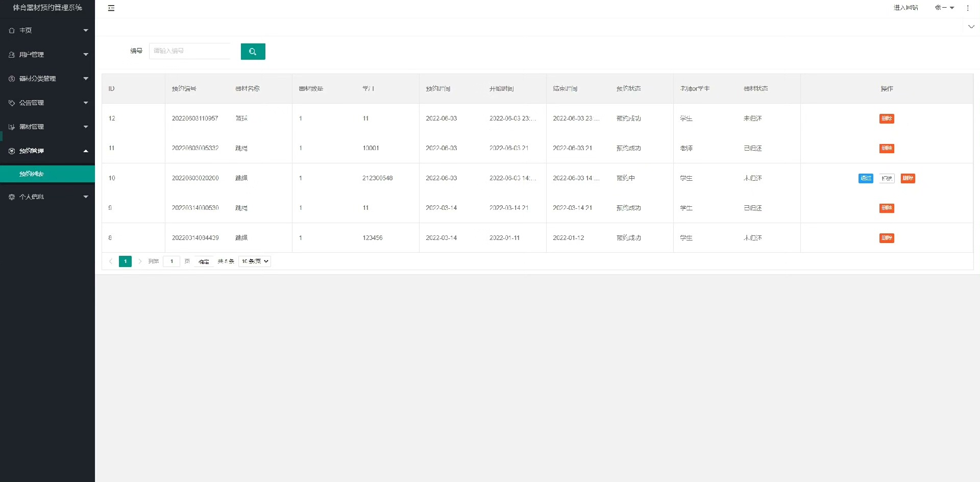The image size is (980, 482).
Task: Collapse the 预约管理 menu arrow
Action: (86, 151)
